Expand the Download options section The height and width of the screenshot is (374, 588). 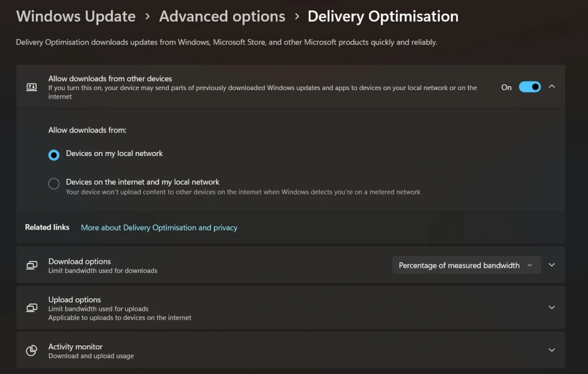551,264
